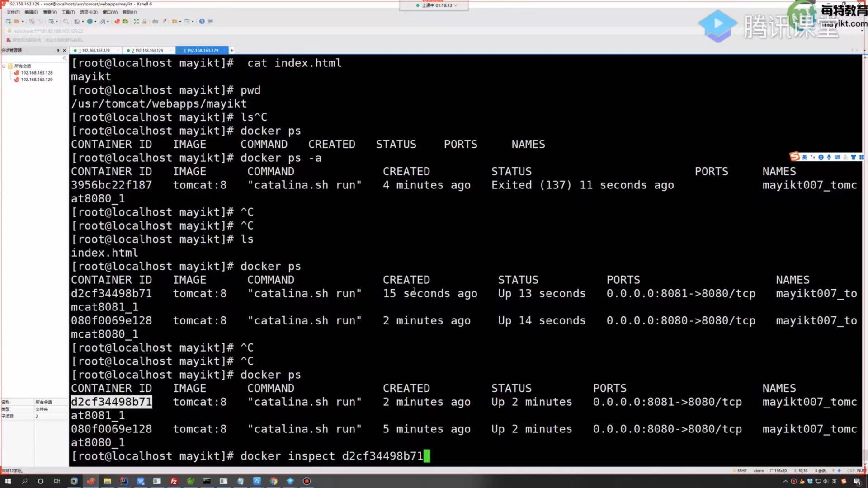Collapse the 所有会话 tree node

(x=4, y=66)
